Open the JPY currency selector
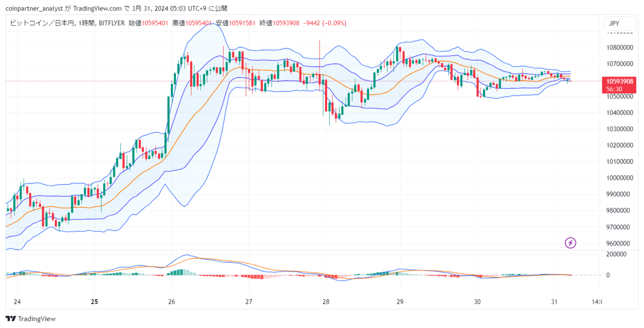The height and width of the screenshot is (328, 644). click(614, 24)
